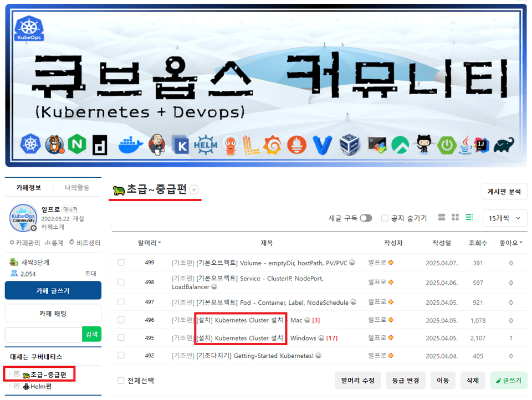Screen dimensions: 532x400
Task: Open the [3] comments count link
Action: click(x=316, y=320)
